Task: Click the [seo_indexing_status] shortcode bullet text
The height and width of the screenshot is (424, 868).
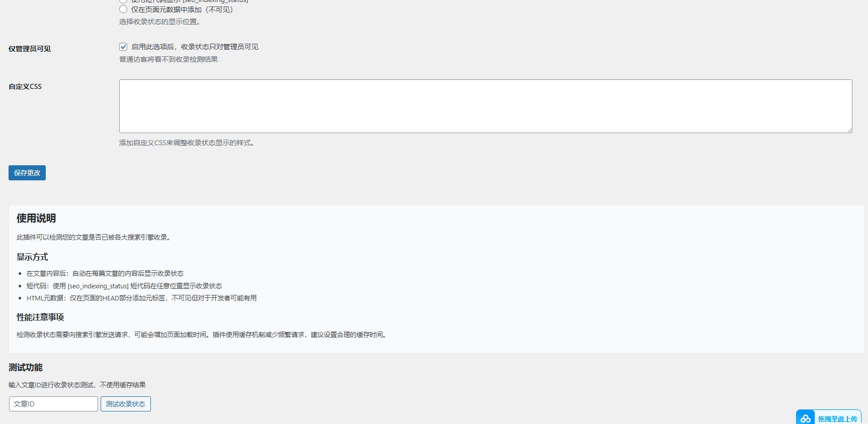Action: click(x=124, y=286)
